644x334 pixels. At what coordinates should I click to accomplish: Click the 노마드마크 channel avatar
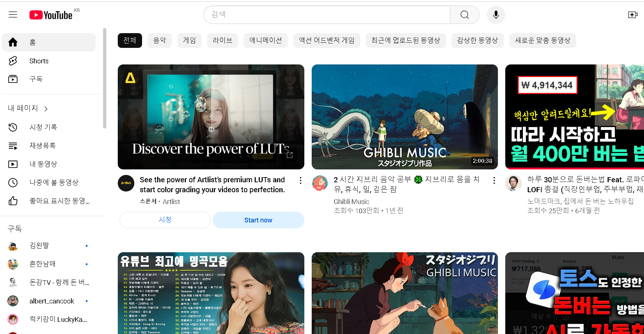pos(513,183)
